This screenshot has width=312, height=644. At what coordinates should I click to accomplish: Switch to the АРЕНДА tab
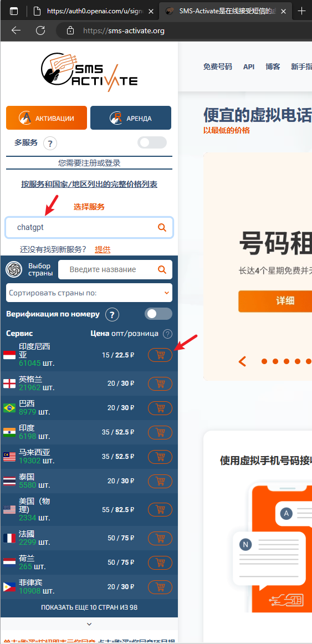(131, 118)
